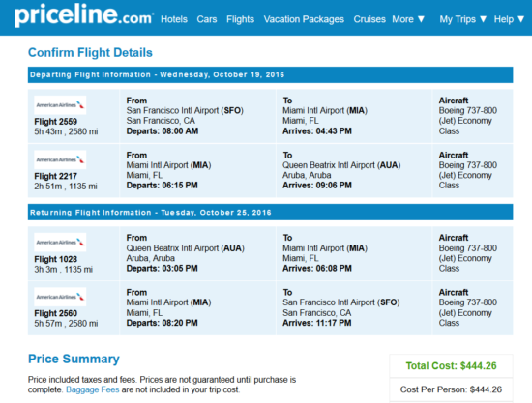Click the Departing Flight Information header bar

pyautogui.click(x=270, y=75)
